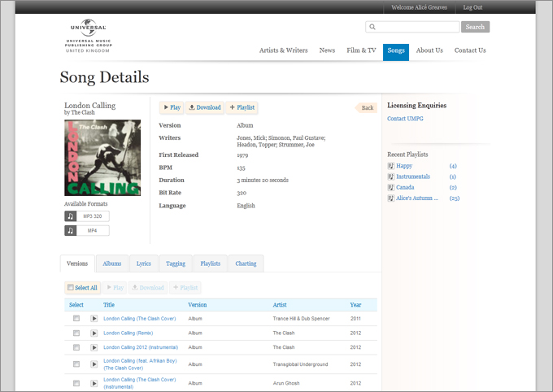Play the Transglobal Underground version row
Image resolution: width=553 pixels, height=392 pixels.
(94, 364)
